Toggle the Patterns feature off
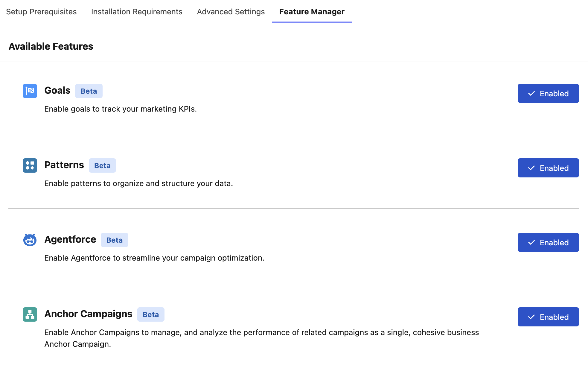Screen dimensions: 588x368 coord(548,168)
